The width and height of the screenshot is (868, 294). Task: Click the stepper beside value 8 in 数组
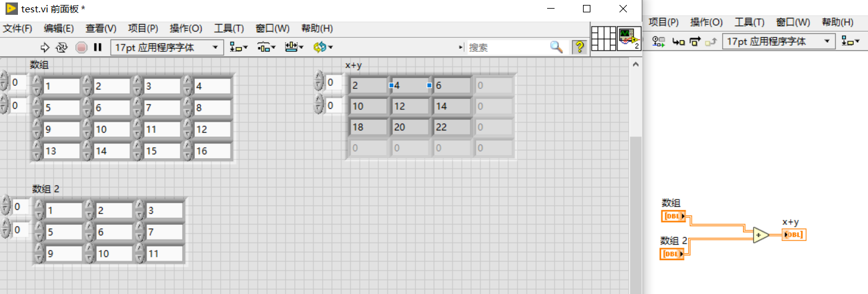pos(187,108)
